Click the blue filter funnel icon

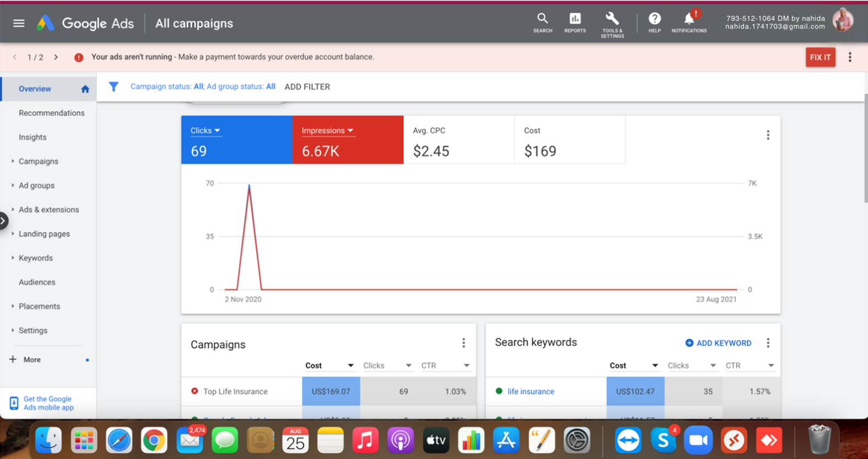pos(114,87)
